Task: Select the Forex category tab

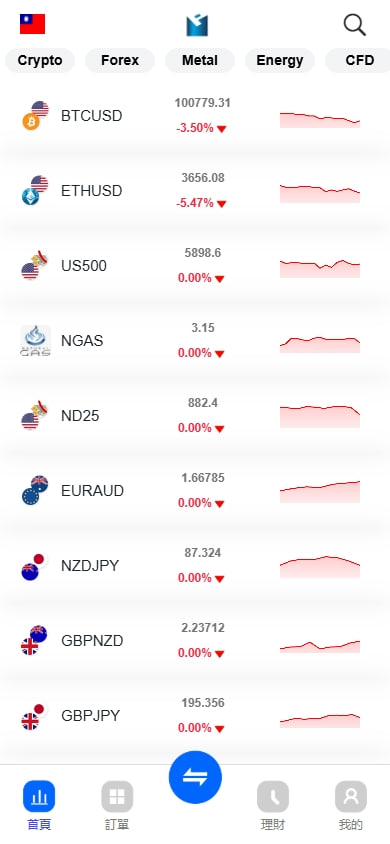Action: (x=120, y=60)
